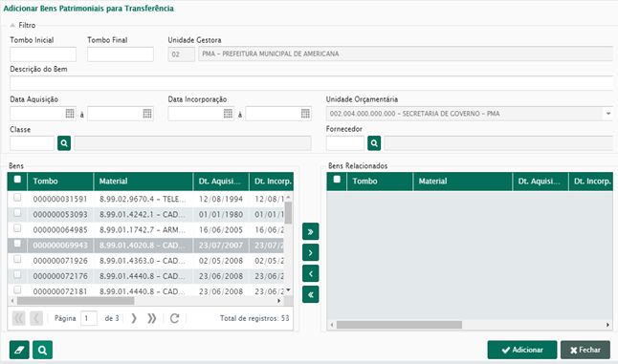Click the Adicionar button
This screenshot has height=364, width=618.
522,350
